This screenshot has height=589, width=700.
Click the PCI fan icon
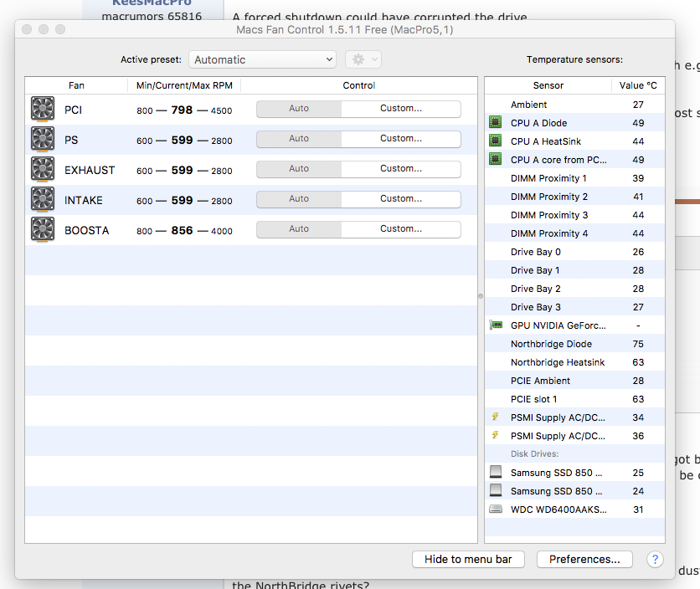point(43,109)
